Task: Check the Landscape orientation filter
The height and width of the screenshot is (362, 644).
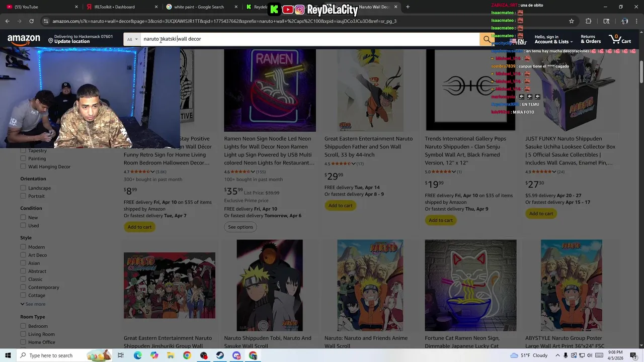Action: pyautogui.click(x=23, y=188)
